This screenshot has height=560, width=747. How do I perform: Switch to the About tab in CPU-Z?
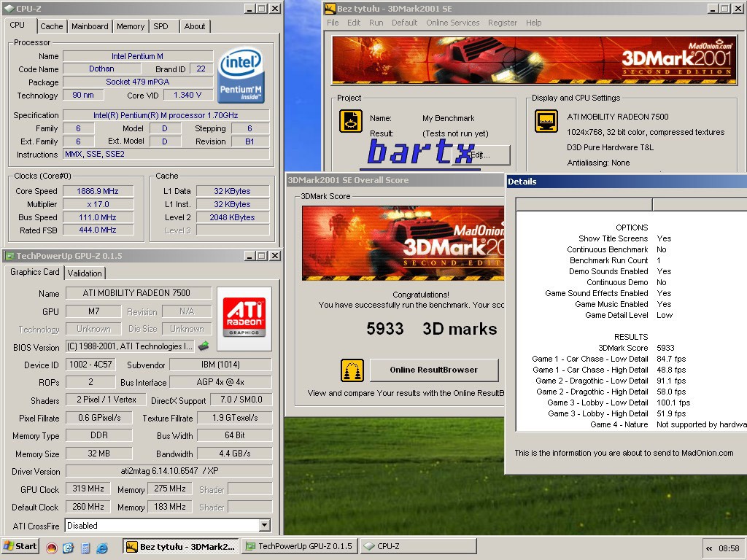(x=195, y=26)
